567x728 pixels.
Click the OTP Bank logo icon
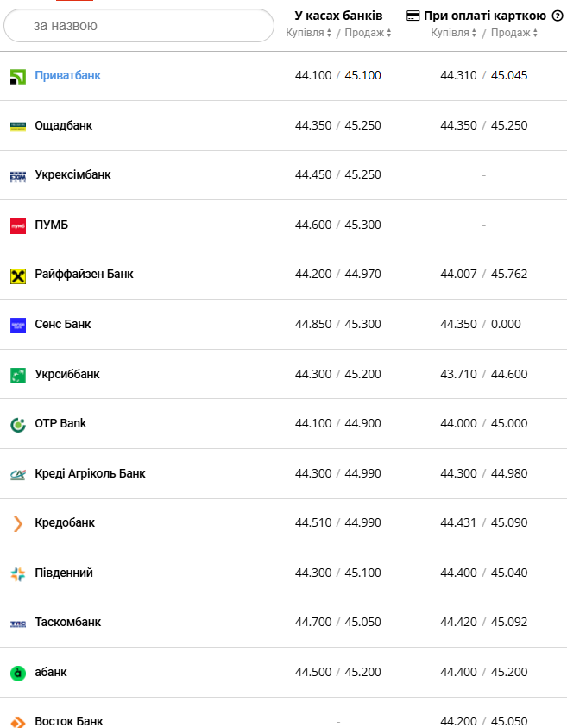pos(18,425)
